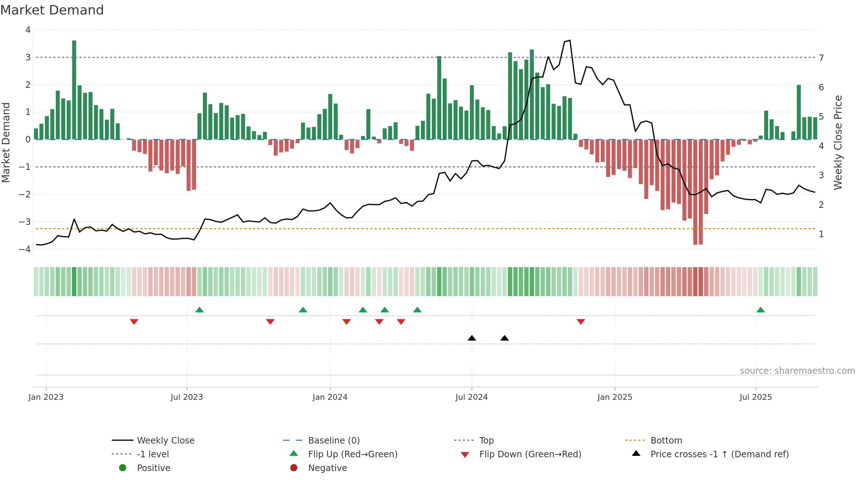Click the Jul 2023 axis label

[x=187, y=397]
